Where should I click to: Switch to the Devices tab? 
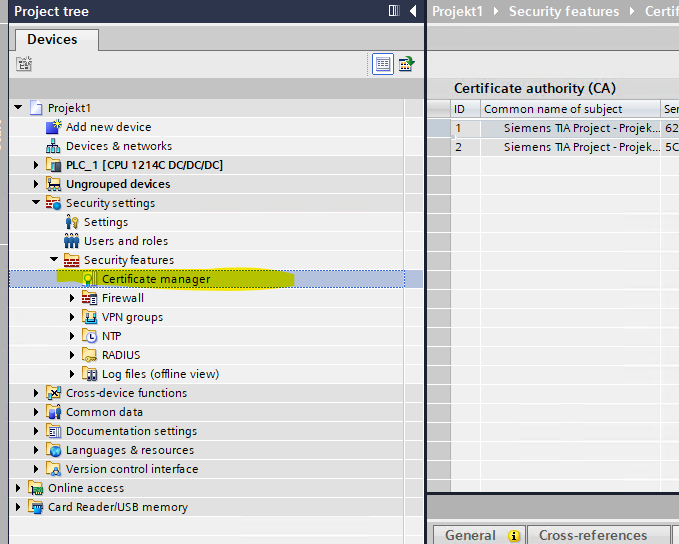coord(52,39)
